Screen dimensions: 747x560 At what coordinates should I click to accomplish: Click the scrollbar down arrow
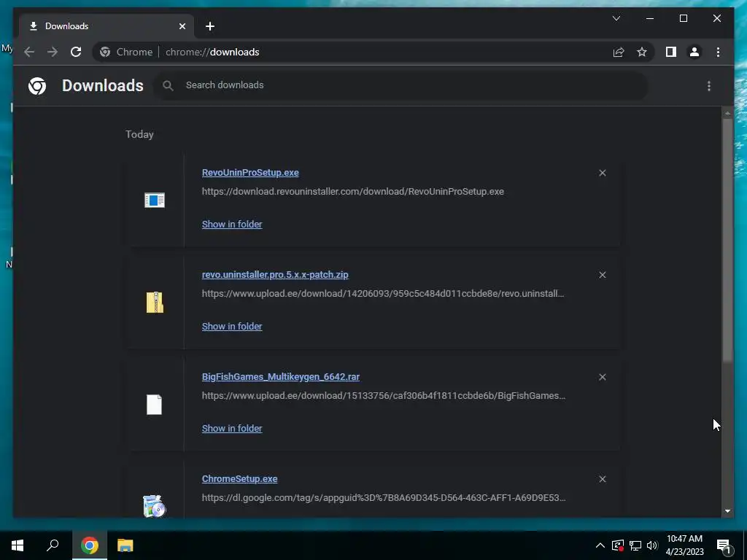tap(727, 511)
